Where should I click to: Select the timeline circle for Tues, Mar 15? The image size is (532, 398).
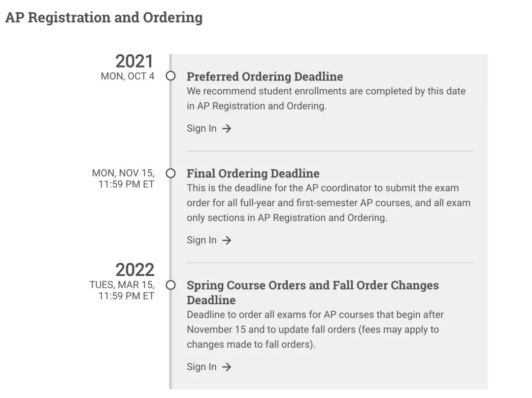tap(170, 285)
